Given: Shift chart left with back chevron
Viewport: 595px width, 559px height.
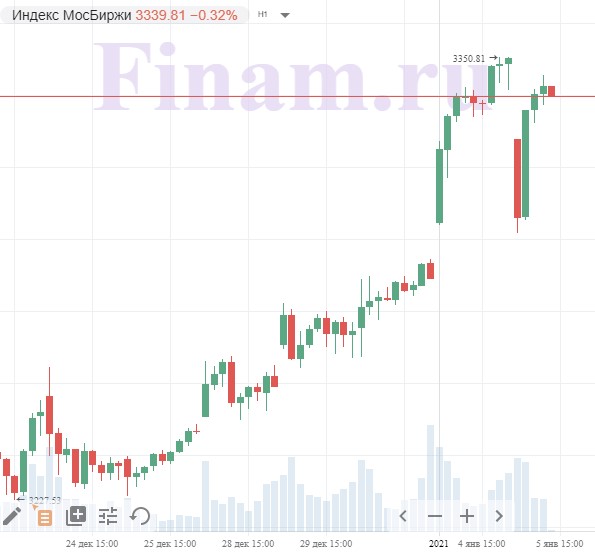Looking at the screenshot, I should [403, 516].
